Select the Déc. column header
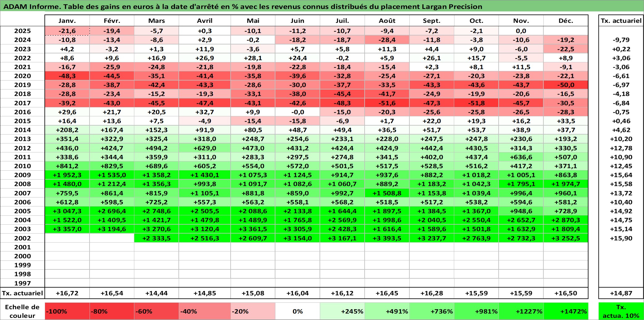This screenshot has height=320, width=644. click(566, 21)
